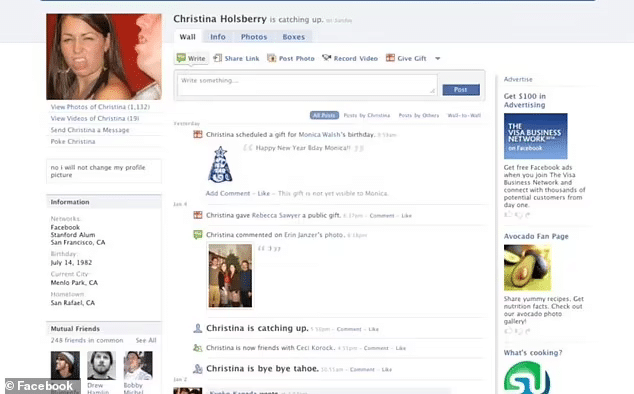Click the blue Post button
Image resolution: width=634 pixels, height=394 pixels.
click(461, 90)
